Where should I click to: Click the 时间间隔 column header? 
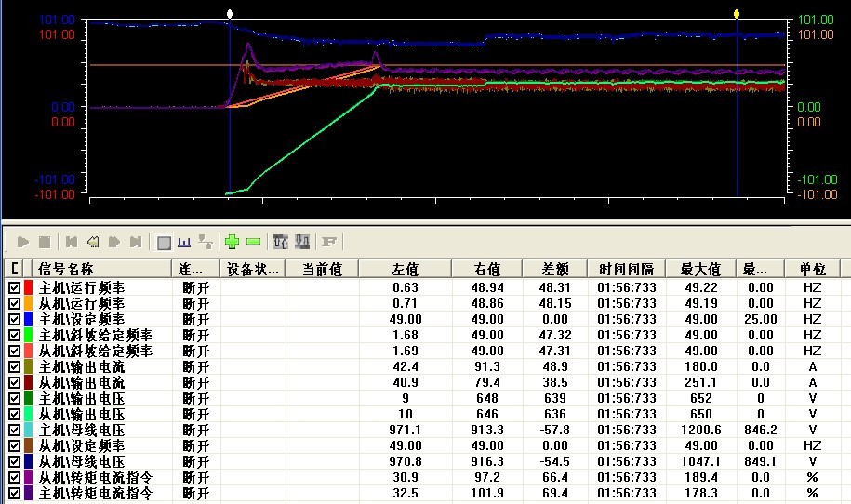point(627,270)
